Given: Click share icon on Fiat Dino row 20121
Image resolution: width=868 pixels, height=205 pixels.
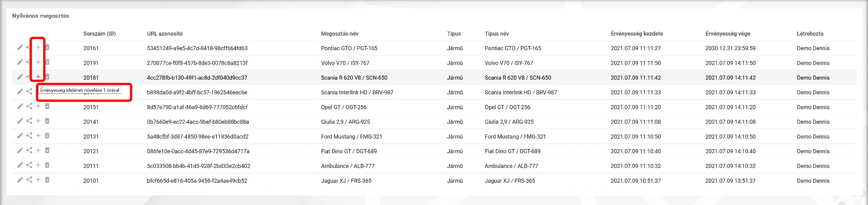Looking at the screenshot, I should tap(29, 150).
